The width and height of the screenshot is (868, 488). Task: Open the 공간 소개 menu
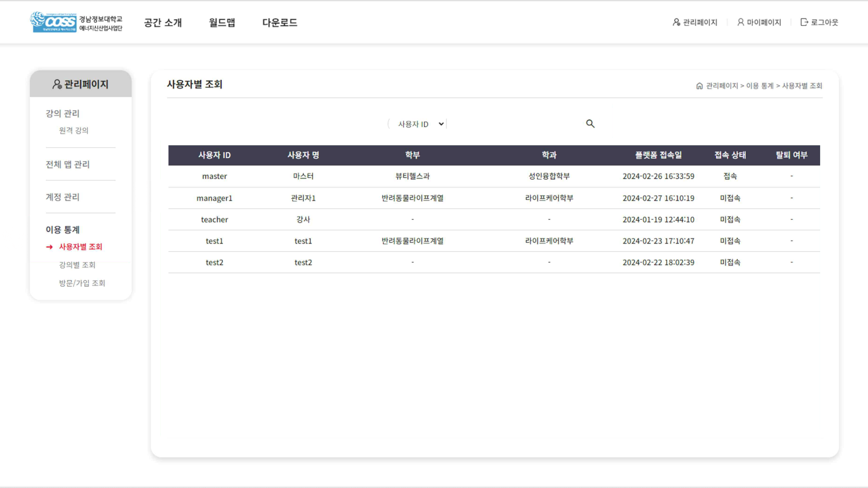[163, 23]
